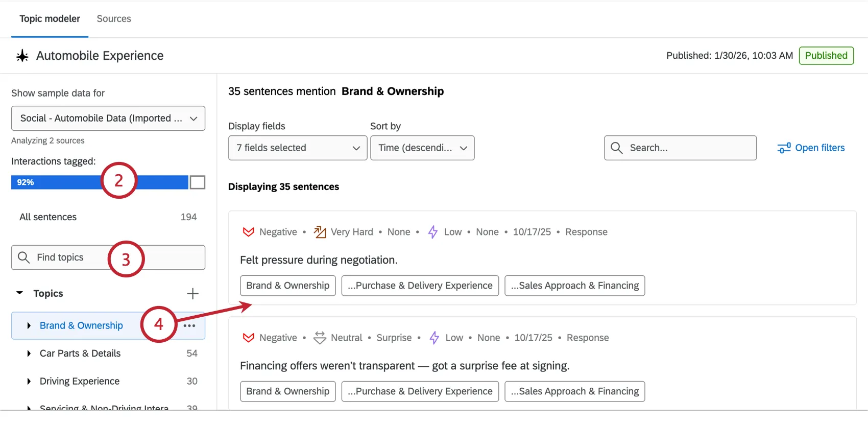Click the Open filters icon
Screen dimensions: 868x424
(784, 148)
